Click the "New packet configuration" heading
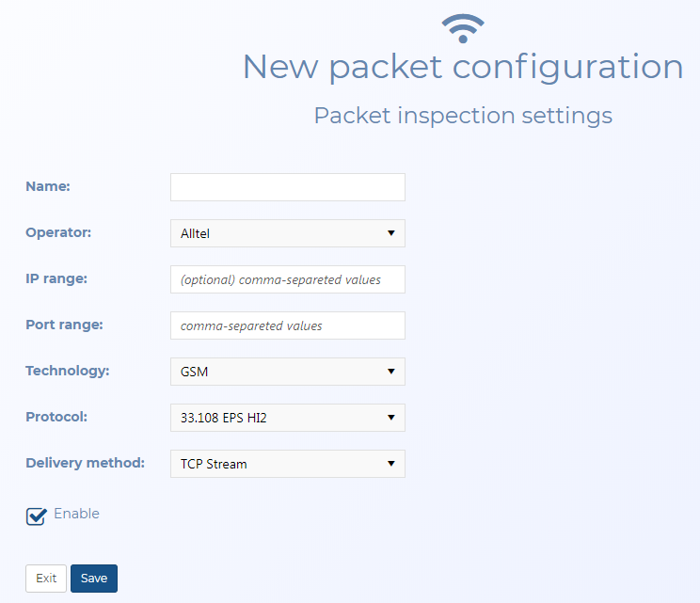 [x=462, y=67]
